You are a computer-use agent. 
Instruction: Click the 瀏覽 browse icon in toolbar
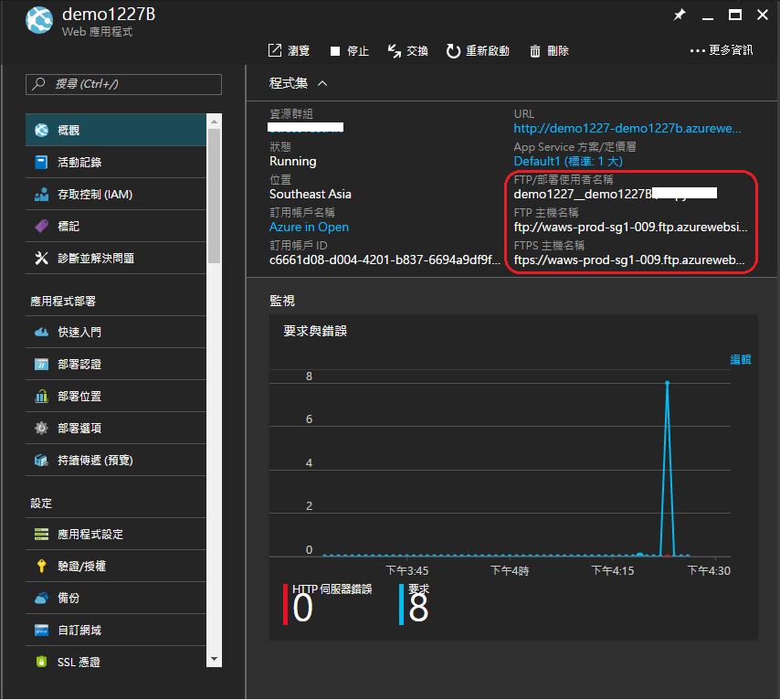pos(275,50)
